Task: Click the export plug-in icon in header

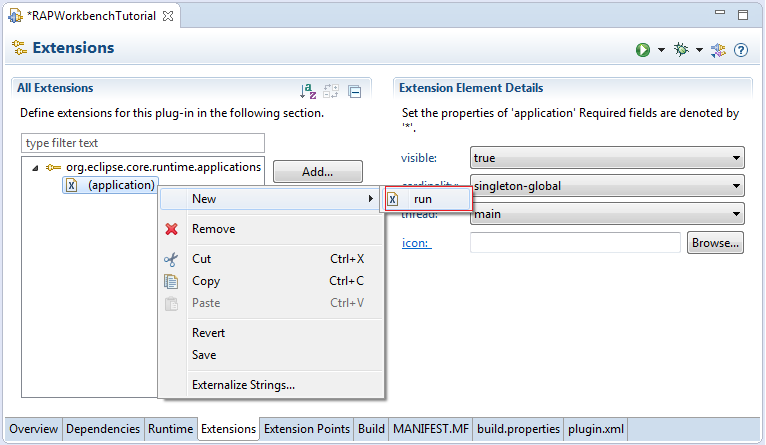Action: [x=718, y=50]
